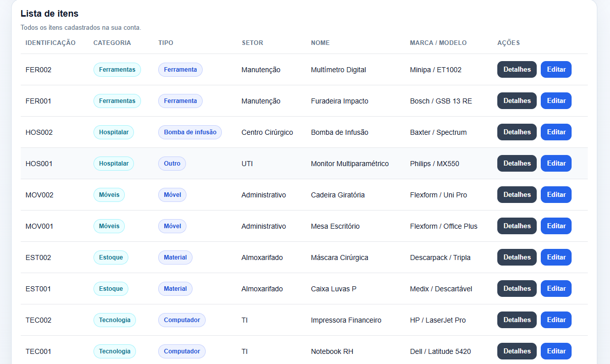
Task: Click the Centro Cirúrgico sector cell
Action: 267,132
